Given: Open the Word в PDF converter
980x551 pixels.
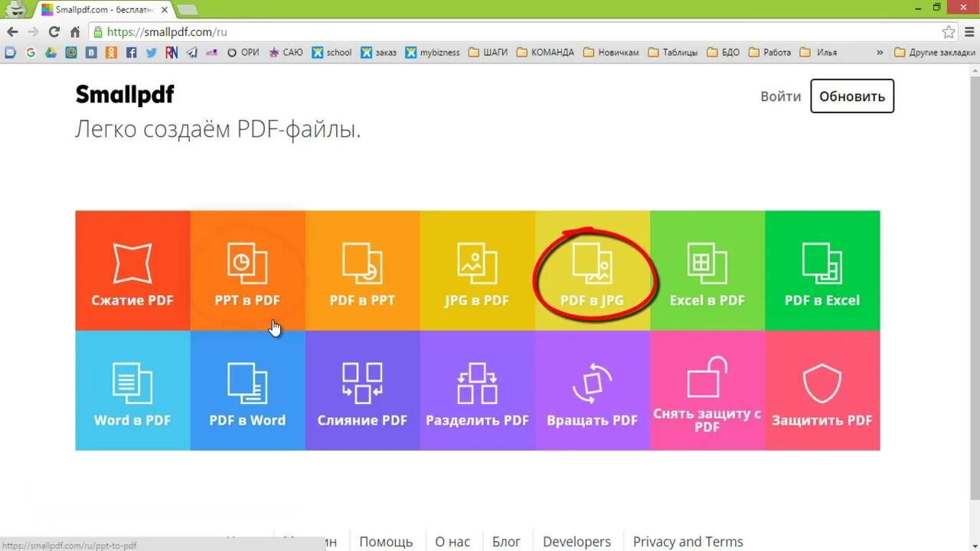Looking at the screenshot, I should coord(132,390).
